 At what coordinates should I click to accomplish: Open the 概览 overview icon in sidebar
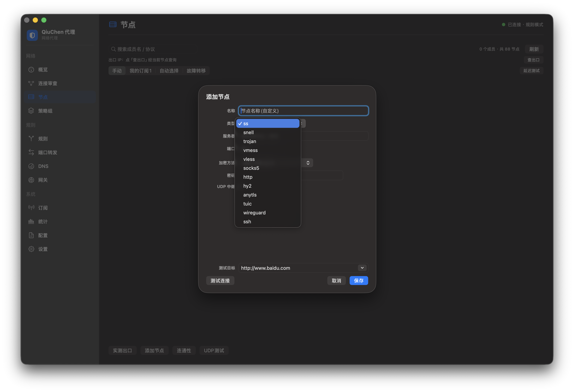click(31, 70)
